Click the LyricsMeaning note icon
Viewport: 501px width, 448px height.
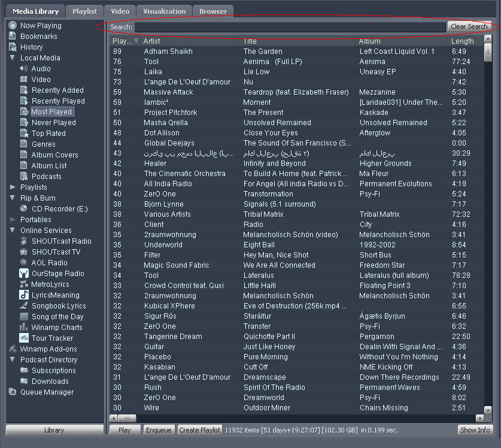24,295
